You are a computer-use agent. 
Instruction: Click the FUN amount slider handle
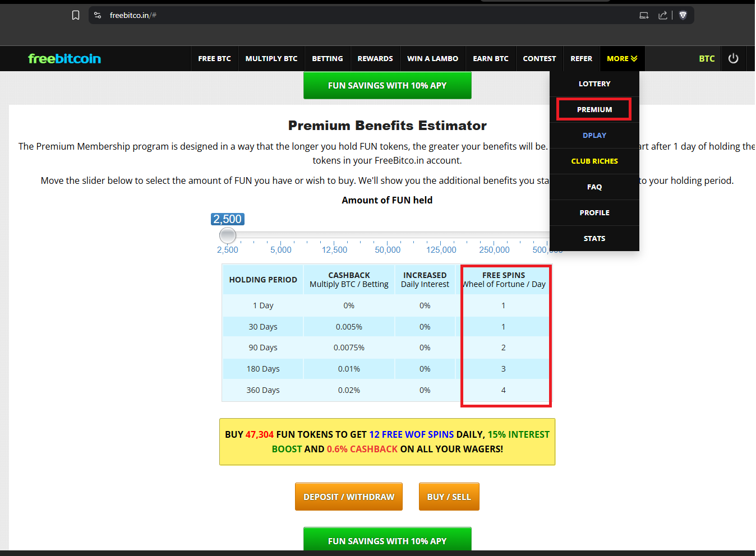click(228, 235)
